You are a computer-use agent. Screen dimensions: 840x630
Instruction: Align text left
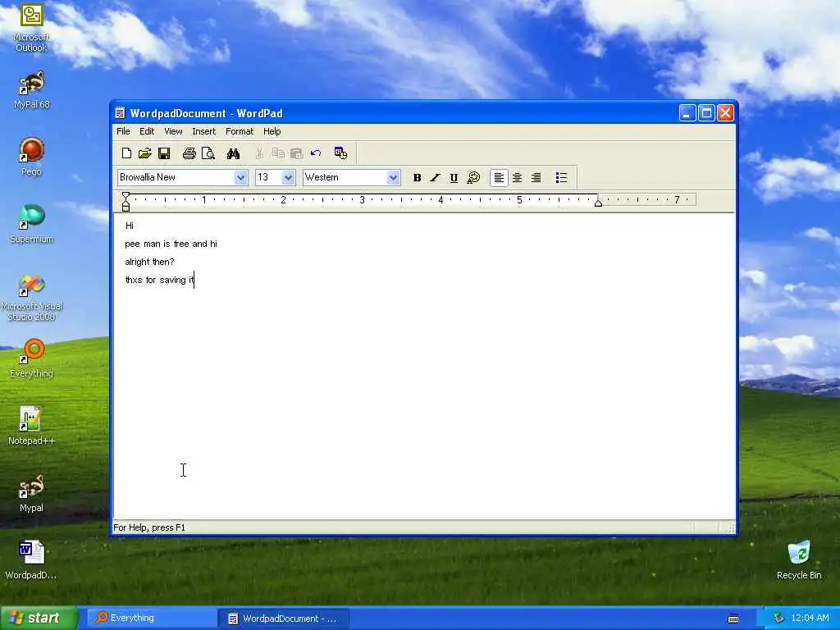pyautogui.click(x=499, y=178)
